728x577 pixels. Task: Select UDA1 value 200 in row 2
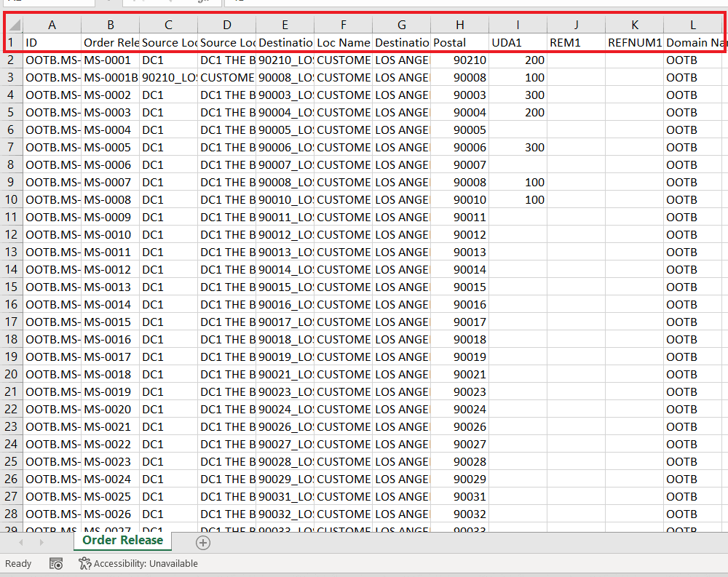click(518, 60)
